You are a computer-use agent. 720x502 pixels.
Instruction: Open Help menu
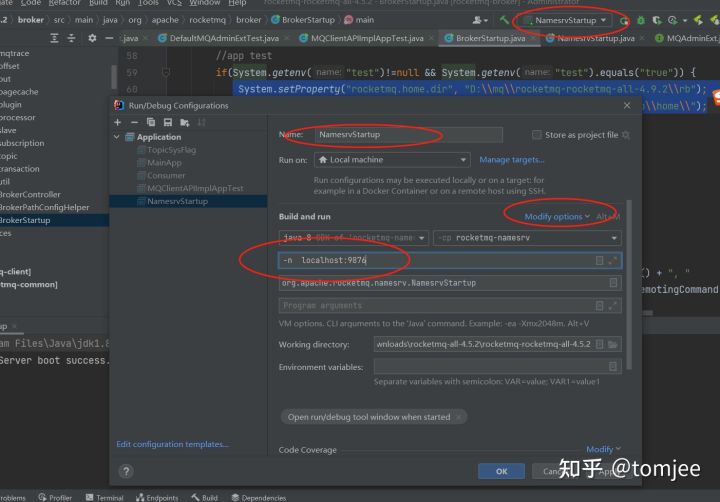click(x=237, y=3)
